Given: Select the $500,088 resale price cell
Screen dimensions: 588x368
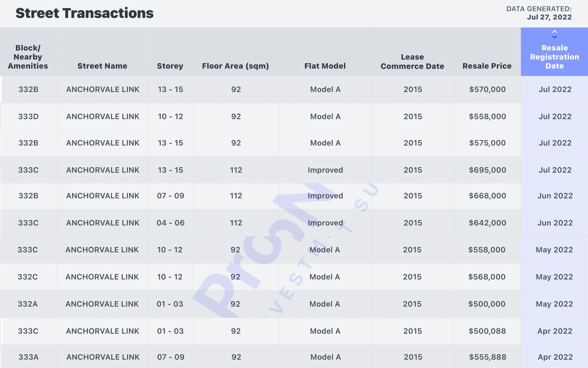Looking at the screenshot, I should [487, 331].
